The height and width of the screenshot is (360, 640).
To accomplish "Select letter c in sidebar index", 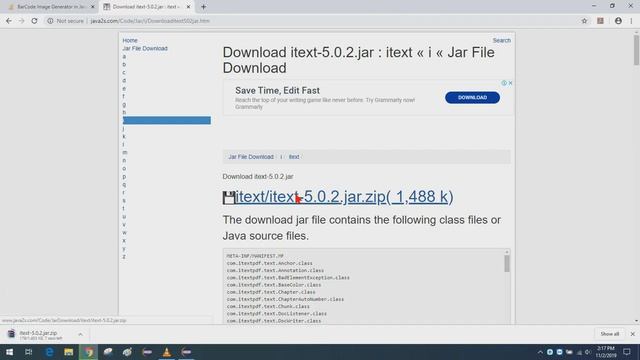I will [x=124, y=72].
